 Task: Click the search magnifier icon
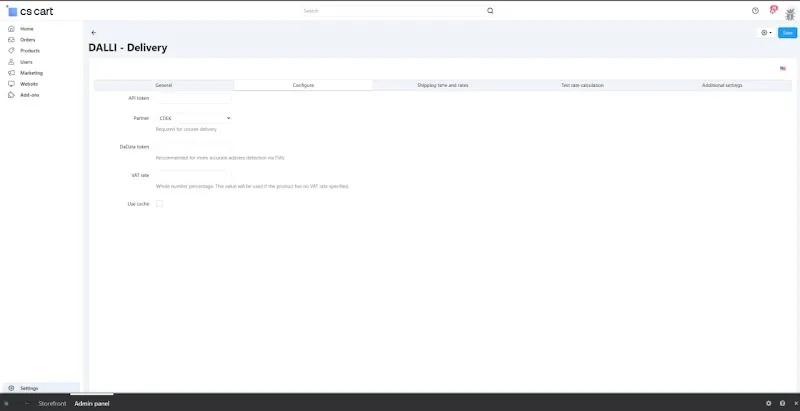pos(490,11)
